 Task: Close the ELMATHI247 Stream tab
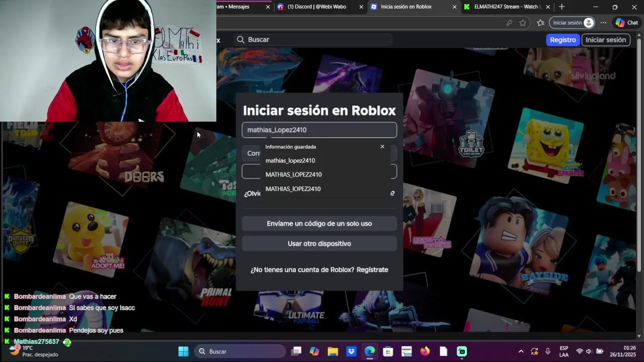[548, 7]
